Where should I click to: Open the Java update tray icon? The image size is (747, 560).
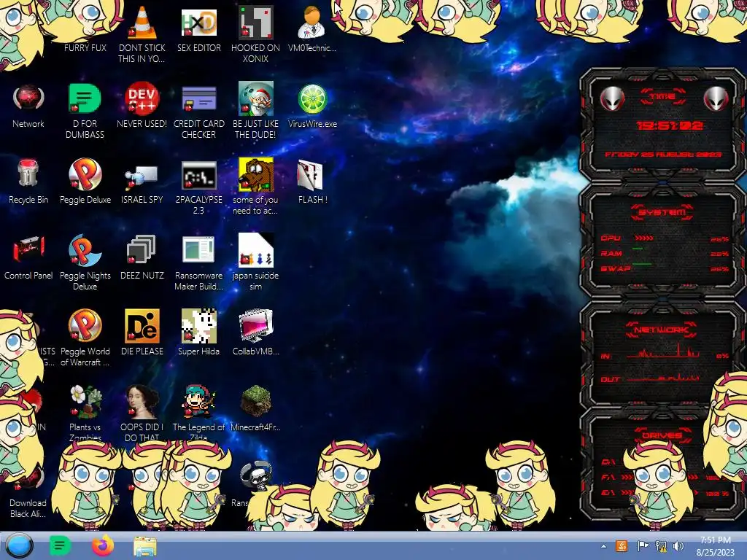coord(622,546)
